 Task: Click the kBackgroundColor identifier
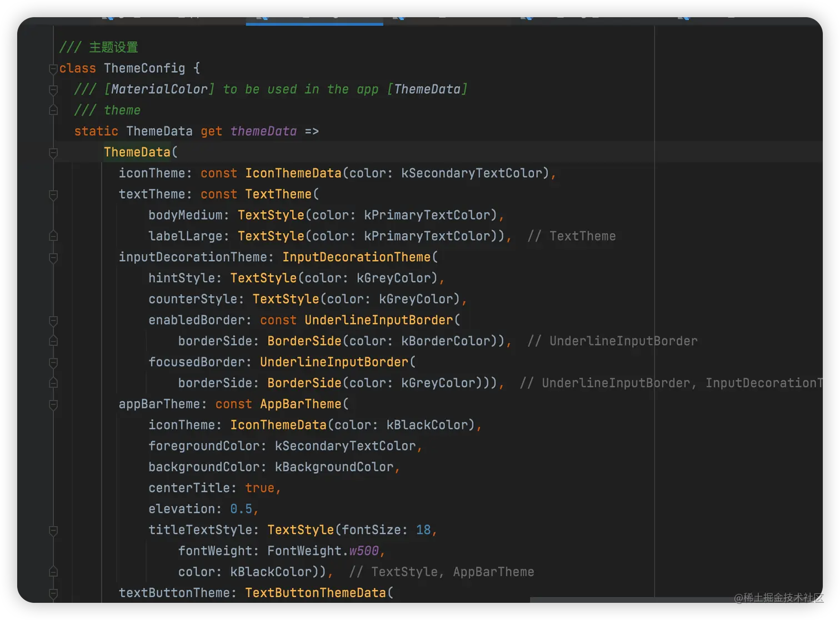click(334, 467)
